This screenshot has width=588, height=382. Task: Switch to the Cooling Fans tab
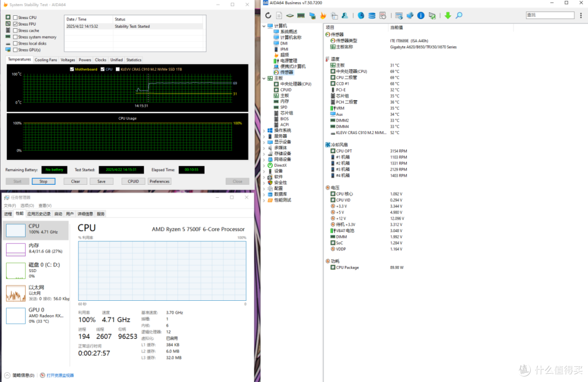46,60
